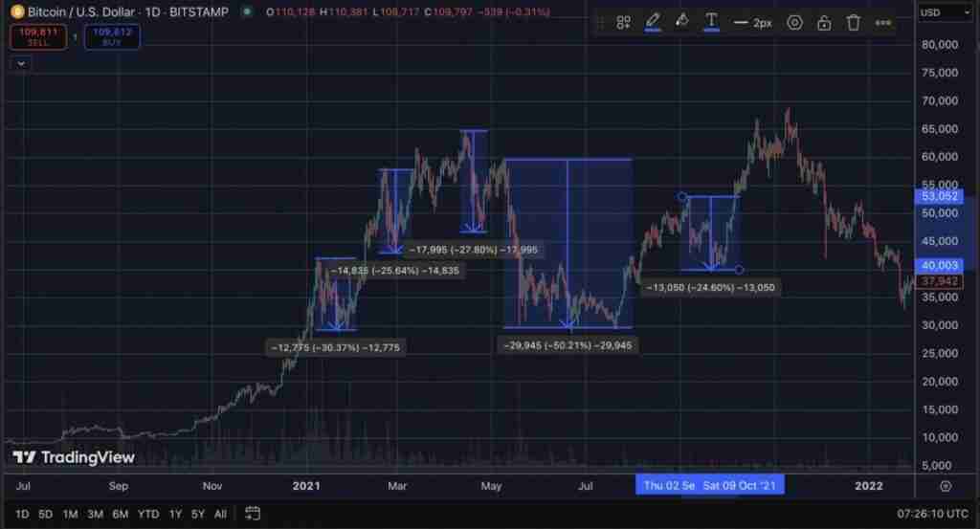Open the go-to-date calendar icon
This screenshot has height=529, width=980.
pyautogui.click(x=254, y=514)
